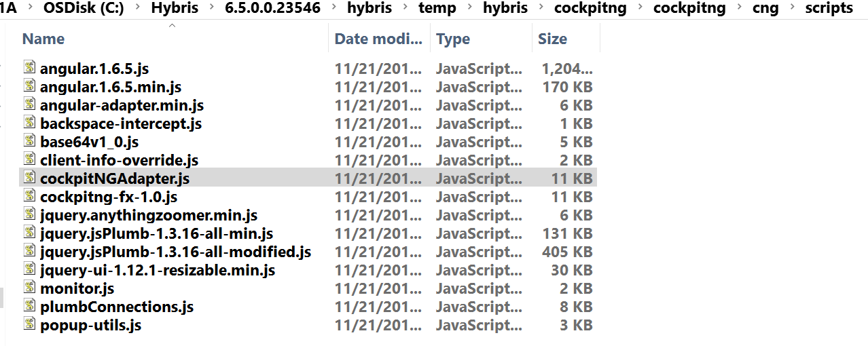Click the jquery.anythingzoomer.min.js file icon
This screenshot has width=868, height=346.
pos(29,214)
